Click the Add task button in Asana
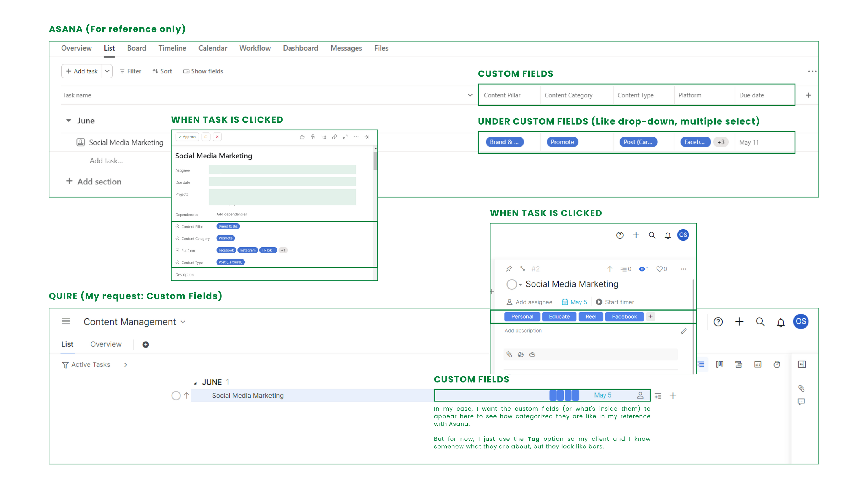This screenshot has height=489, width=868. pyautogui.click(x=82, y=71)
